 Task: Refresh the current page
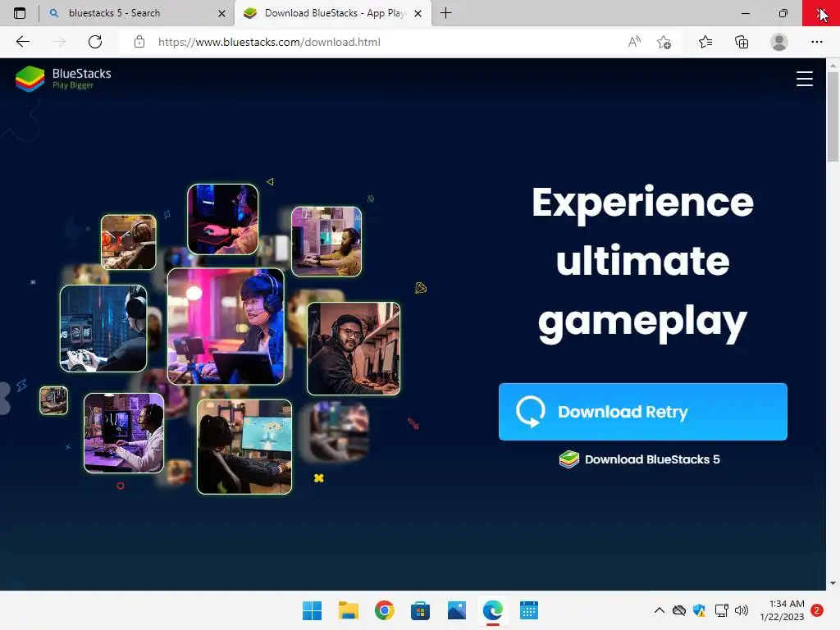click(x=95, y=42)
